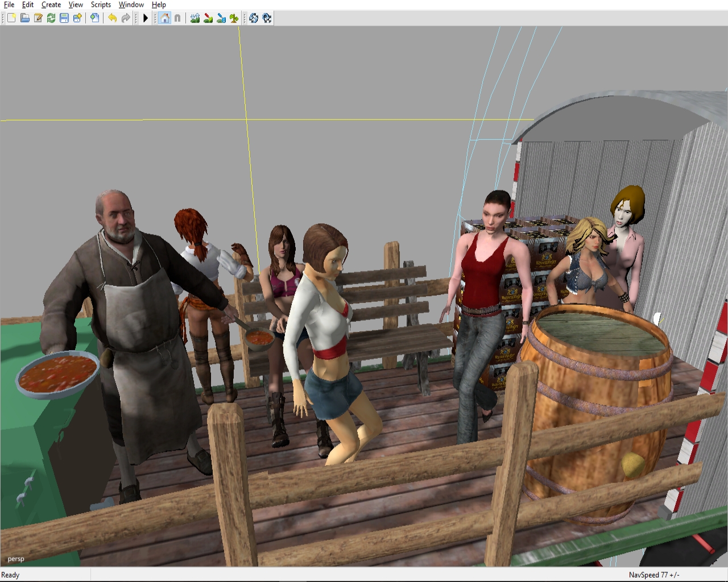Image resolution: width=728 pixels, height=582 pixels.
Task: Toggle the house home view button
Action: point(164,18)
